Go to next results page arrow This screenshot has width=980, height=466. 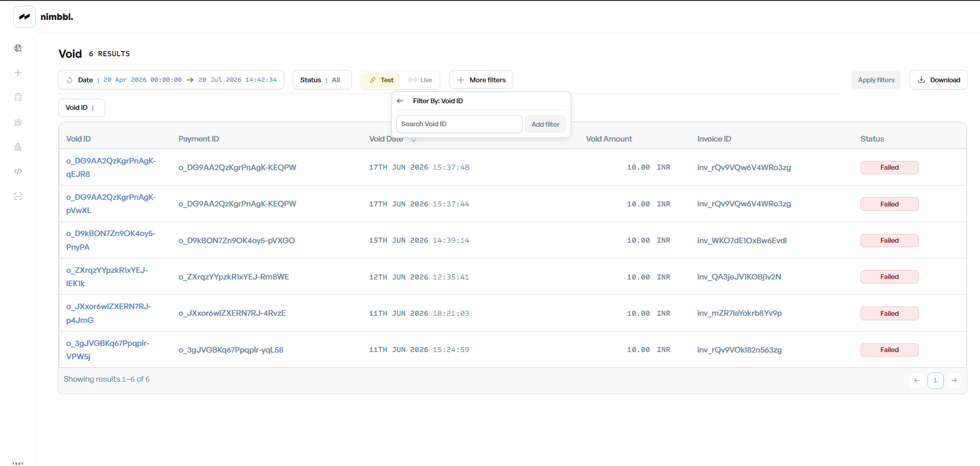pyautogui.click(x=954, y=380)
